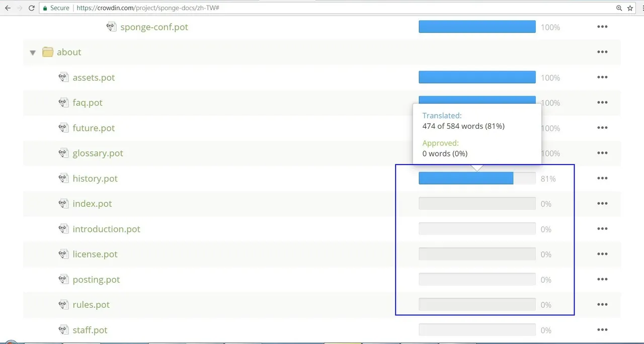Viewport: 644px width, 344px height.
Task: Open index.pot file
Action: [92, 204]
